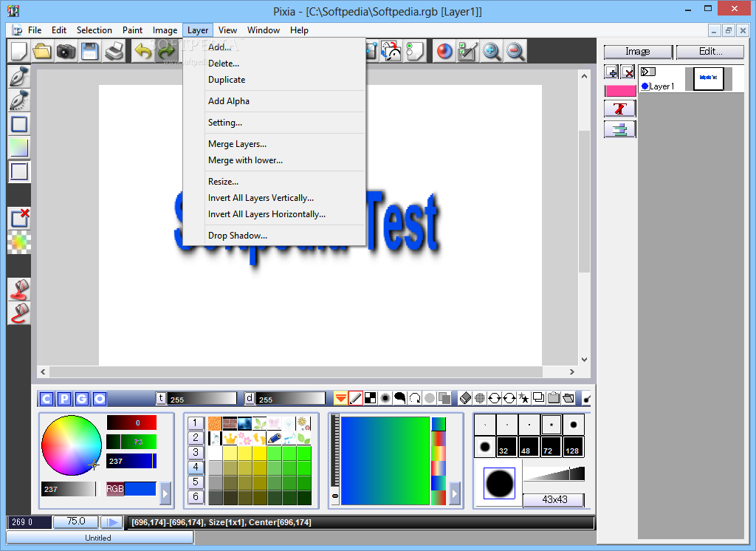Click the camera capture icon
This screenshot has height=551, width=756.
(x=66, y=51)
